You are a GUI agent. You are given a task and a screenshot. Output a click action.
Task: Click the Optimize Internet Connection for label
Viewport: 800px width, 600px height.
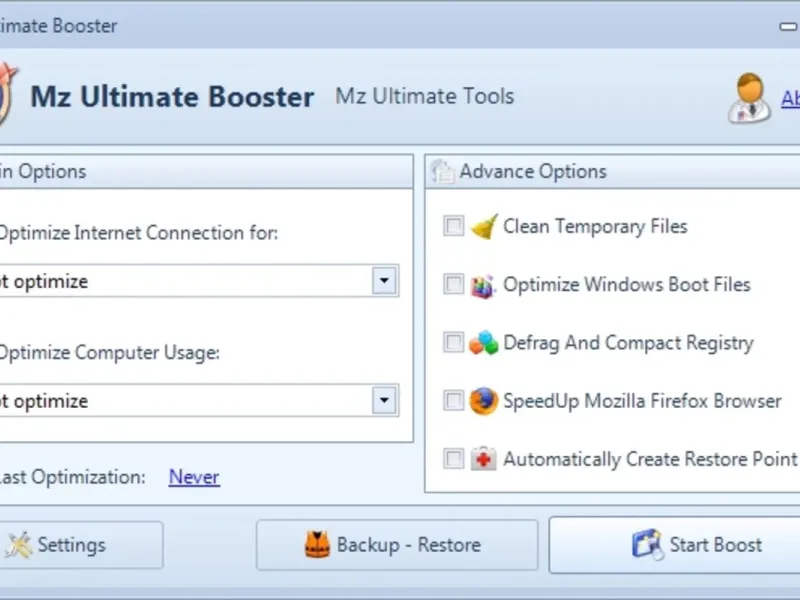click(x=139, y=233)
